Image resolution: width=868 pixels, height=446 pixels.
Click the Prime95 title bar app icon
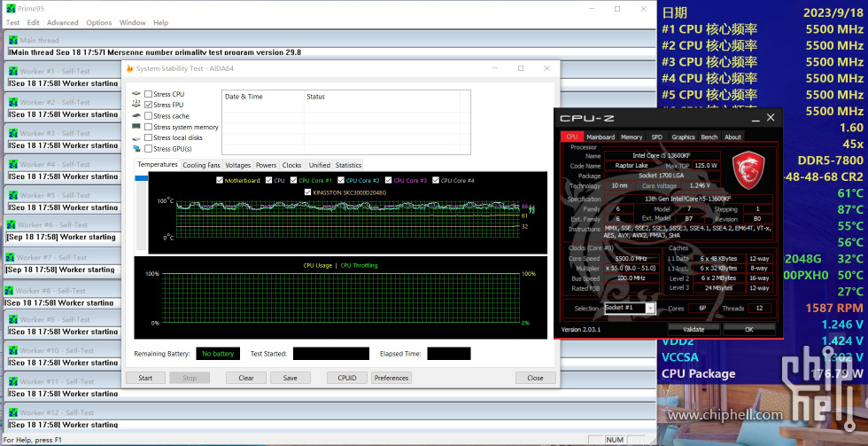pyautogui.click(x=11, y=8)
